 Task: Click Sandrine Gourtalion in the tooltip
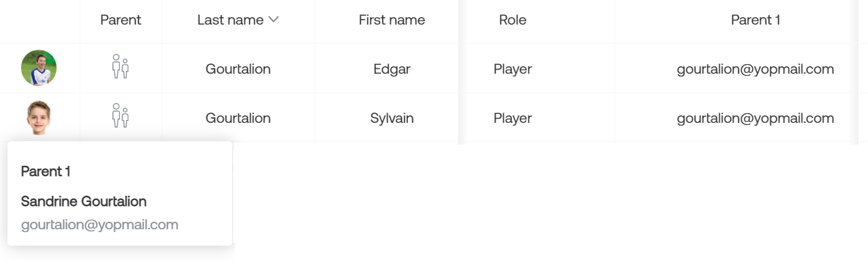(x=84, y=201)
